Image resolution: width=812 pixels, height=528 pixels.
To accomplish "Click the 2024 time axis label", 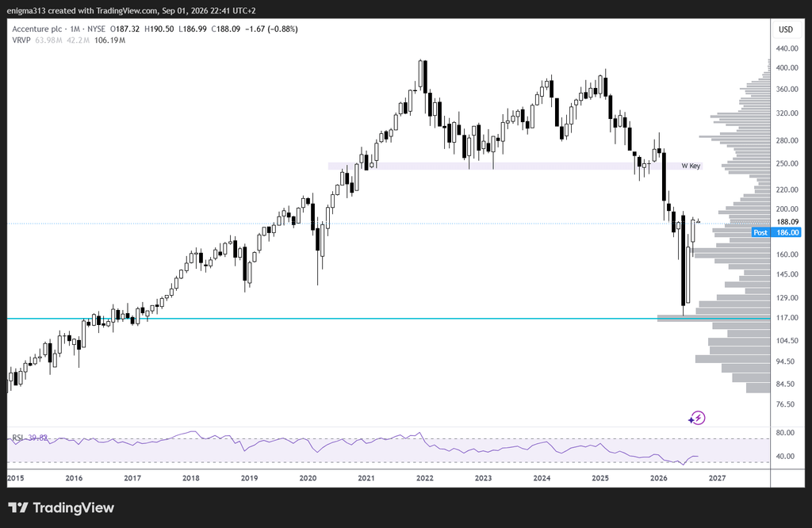I will pyautogui.click(x=542, y=478).
